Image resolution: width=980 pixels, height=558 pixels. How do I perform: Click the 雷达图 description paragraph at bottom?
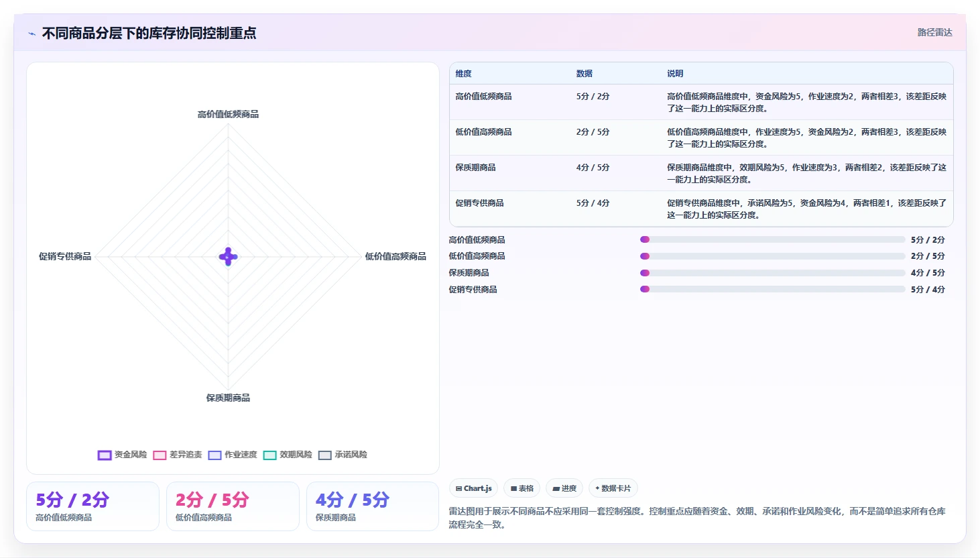coord(697,518)
